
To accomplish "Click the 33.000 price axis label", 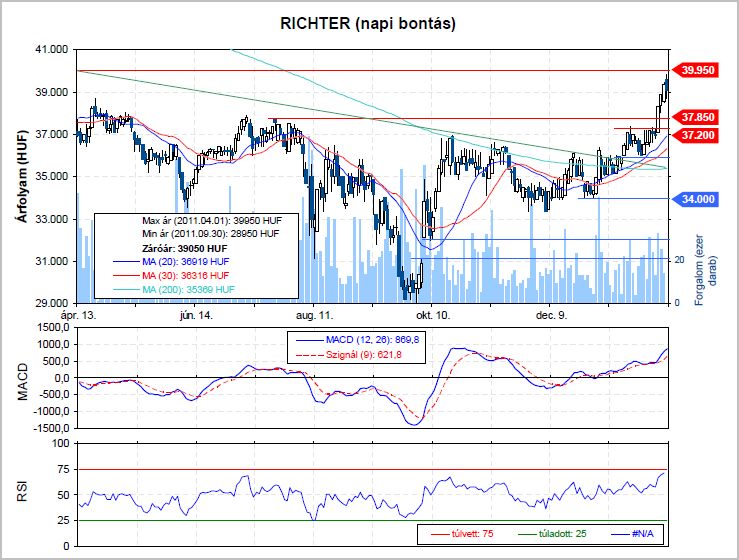I will [x=51, y=219].
